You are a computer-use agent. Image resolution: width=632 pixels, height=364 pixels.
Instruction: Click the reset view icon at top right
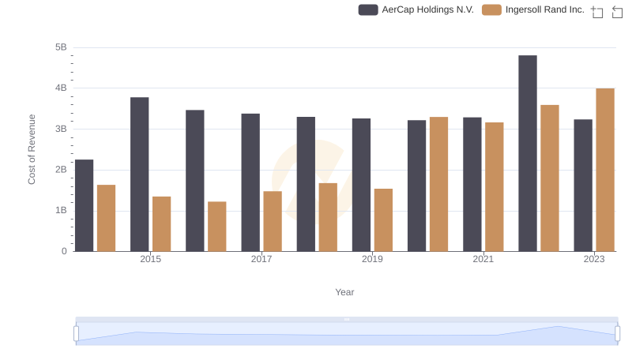click(618, 12)
